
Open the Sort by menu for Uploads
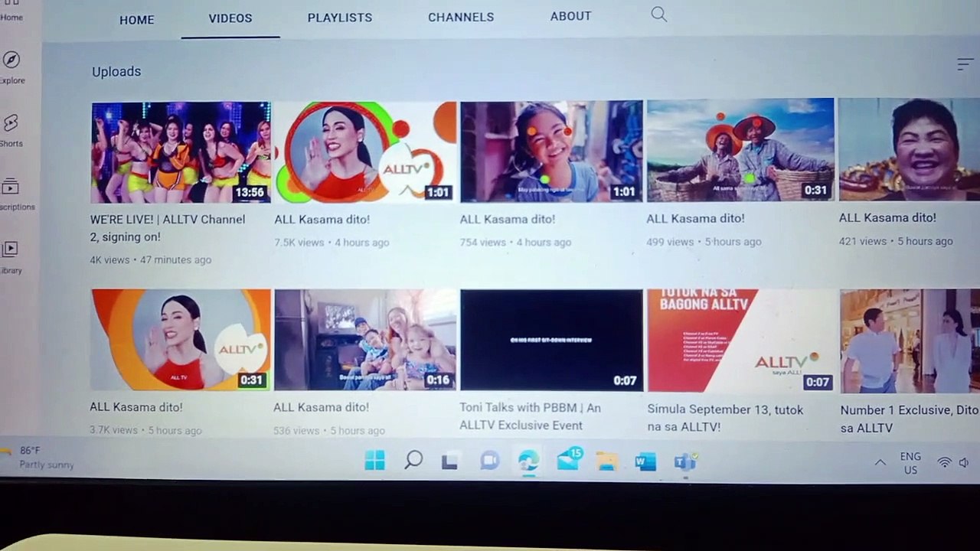965,65
